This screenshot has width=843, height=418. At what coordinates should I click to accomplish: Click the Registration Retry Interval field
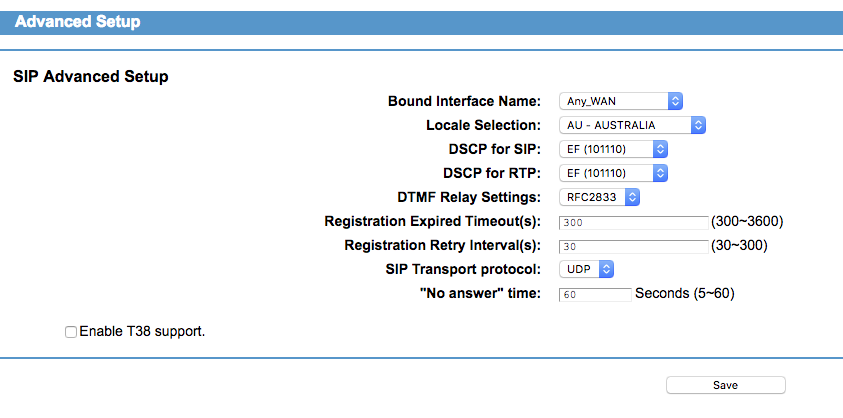[x=633, y=246]
